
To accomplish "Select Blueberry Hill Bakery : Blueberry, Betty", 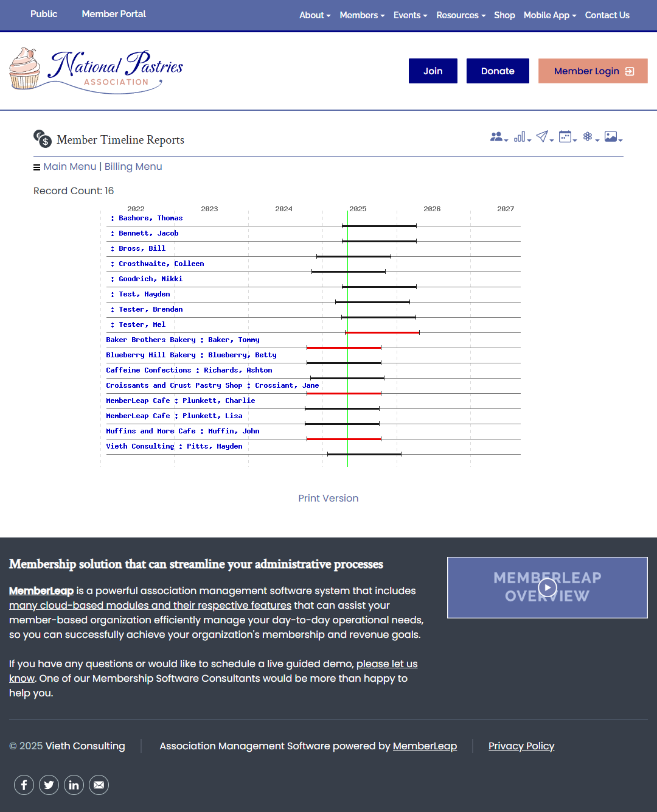I will click(191, 355).
